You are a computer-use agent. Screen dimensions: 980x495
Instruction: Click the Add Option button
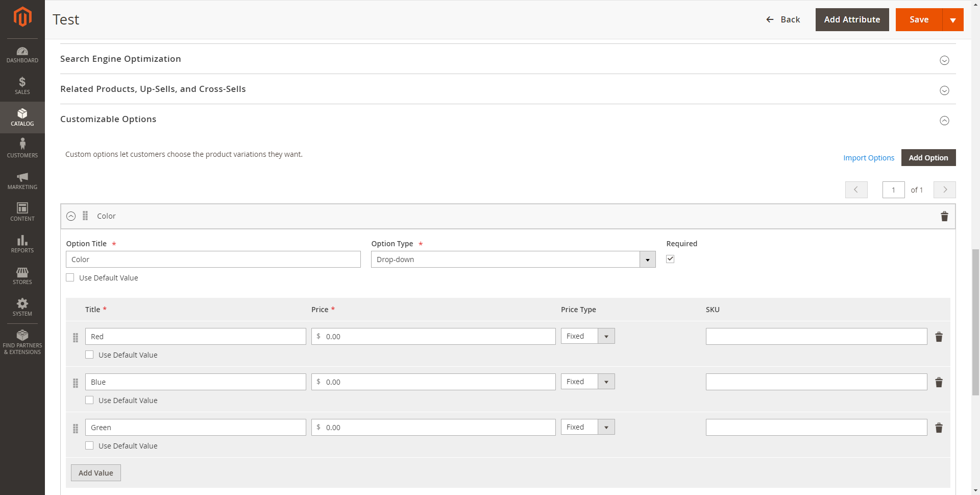[928, 157]
